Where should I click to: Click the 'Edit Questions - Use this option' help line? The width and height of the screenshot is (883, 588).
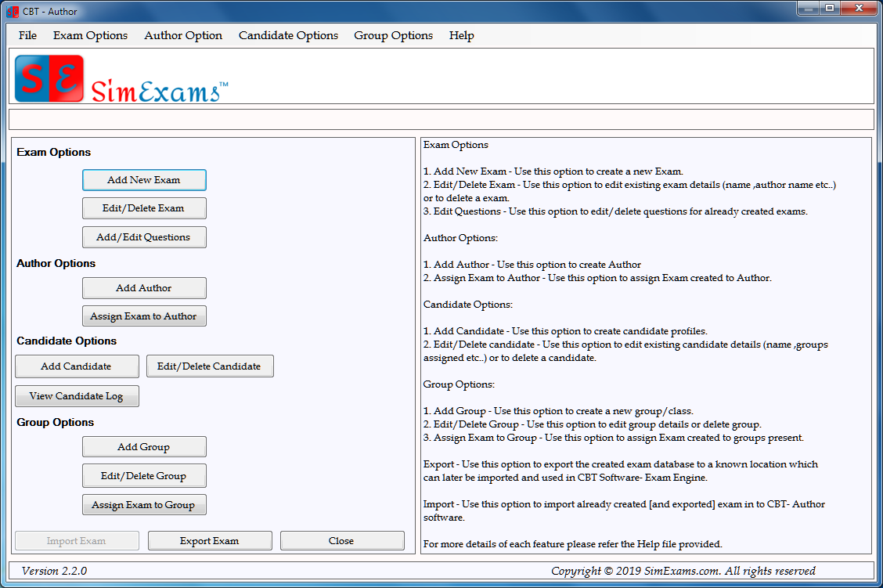click(615, 211)
